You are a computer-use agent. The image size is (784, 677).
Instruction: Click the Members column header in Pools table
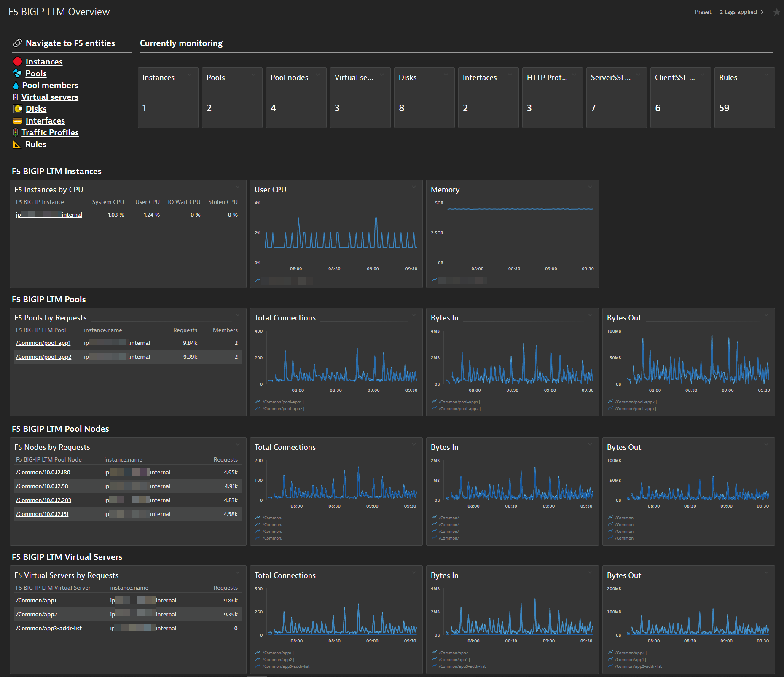[x=225, y=330]
